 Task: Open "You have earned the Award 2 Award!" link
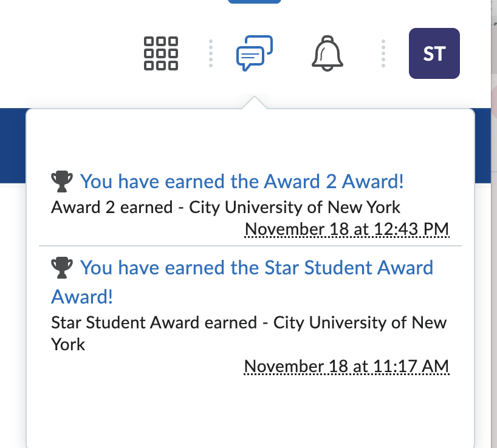click(x=242, y=181)
